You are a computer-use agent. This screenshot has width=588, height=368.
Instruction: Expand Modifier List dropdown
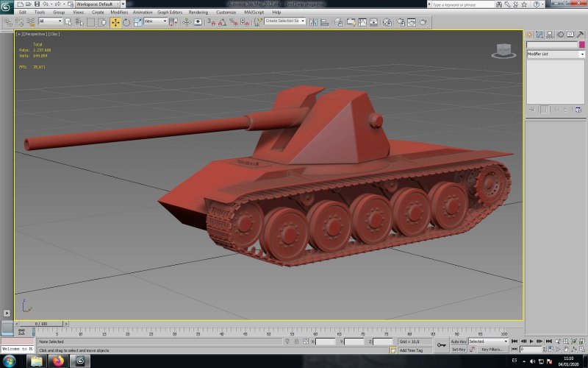(556, 54)
